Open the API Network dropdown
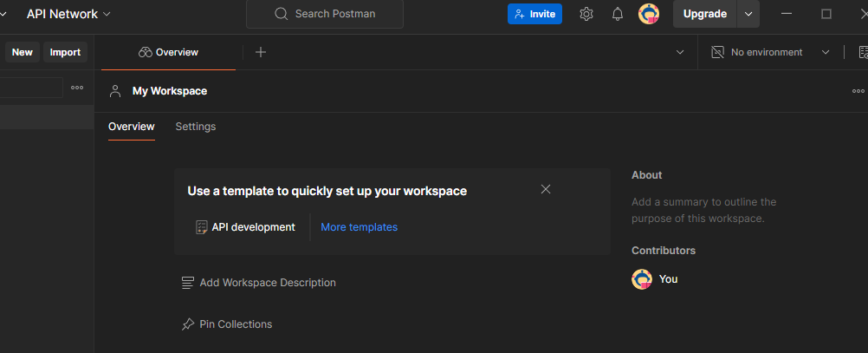This screenshot has height=353, width=868. point(68,14)
